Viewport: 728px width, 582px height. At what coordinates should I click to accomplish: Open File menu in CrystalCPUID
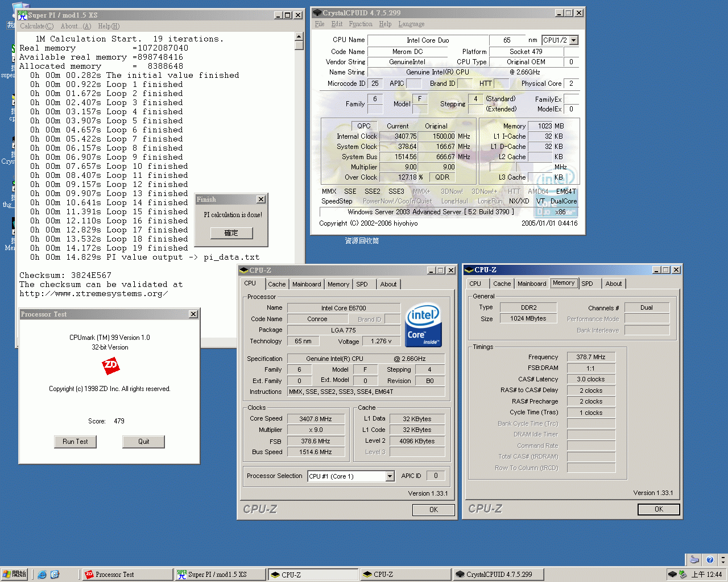(x=320, y=24)
